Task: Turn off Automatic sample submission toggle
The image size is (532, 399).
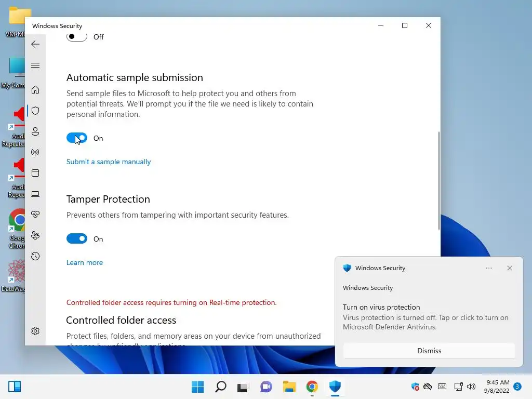Action: tap(77, 138)
